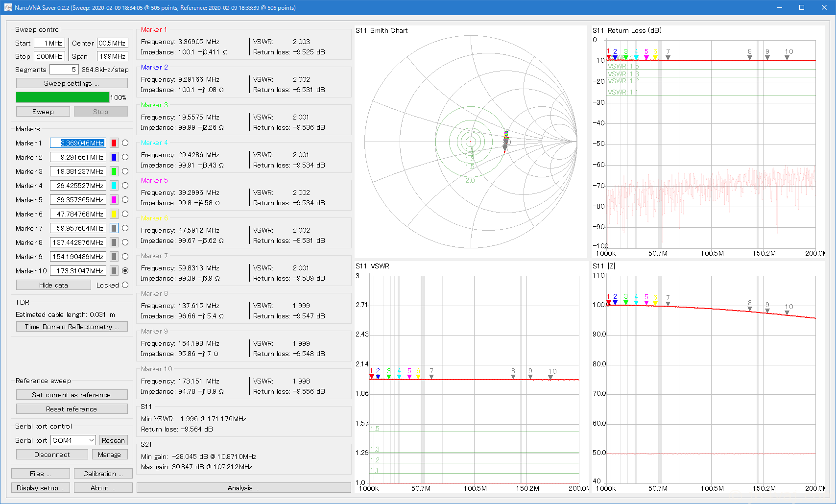This screenshot has width=836, height=504.
Task: Click the Stop sweep button
Action: point(101,112)
